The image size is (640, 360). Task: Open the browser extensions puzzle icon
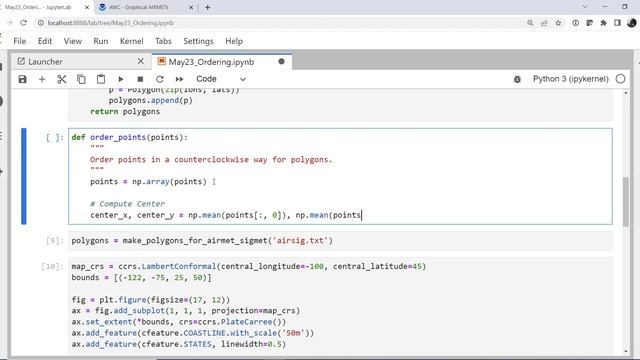coord(603,23)
